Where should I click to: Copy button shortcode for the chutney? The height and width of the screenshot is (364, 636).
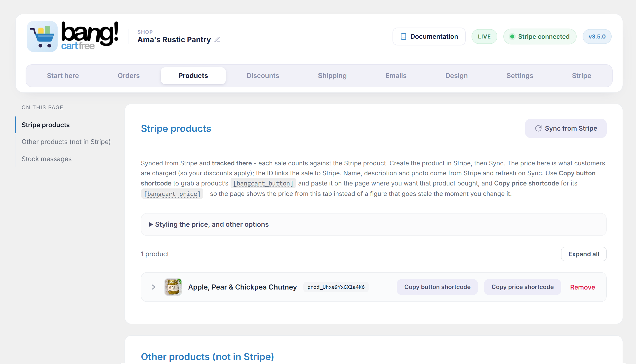coord(437,287)
